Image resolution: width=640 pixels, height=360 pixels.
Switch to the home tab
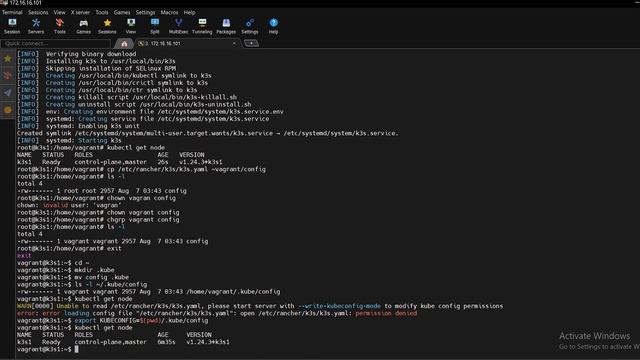click(x=124, y=43)
